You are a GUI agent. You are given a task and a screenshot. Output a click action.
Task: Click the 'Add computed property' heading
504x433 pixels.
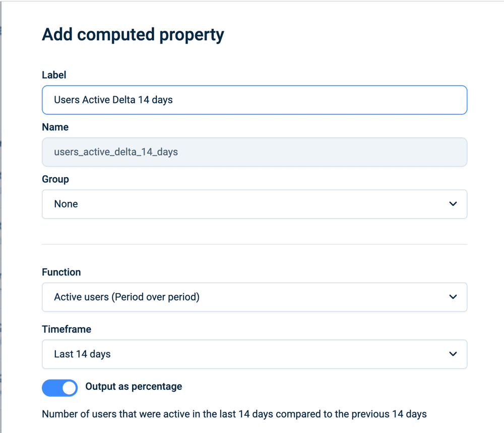(133, 35)
